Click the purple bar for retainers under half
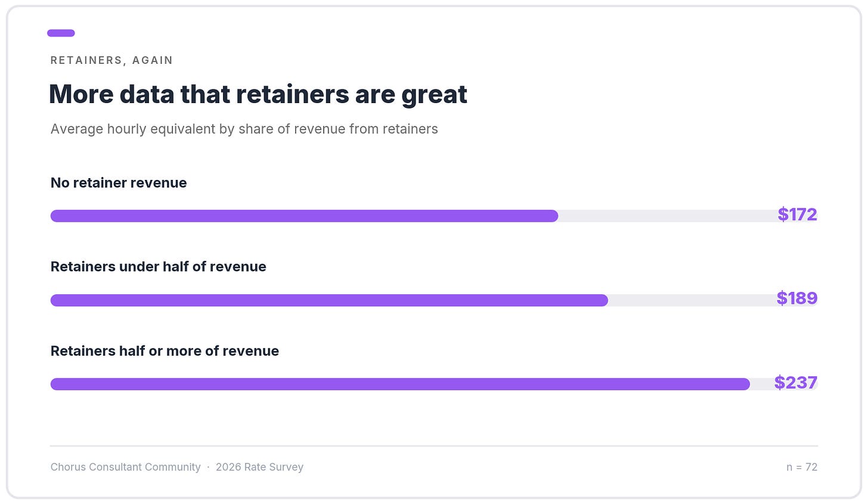This screenshot has height=504, width=868. 329,300
